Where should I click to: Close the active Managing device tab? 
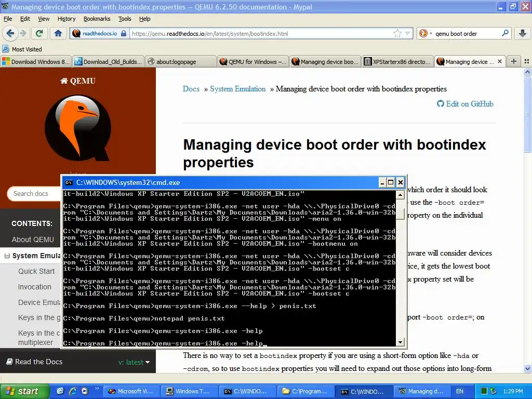click(499, 61)
